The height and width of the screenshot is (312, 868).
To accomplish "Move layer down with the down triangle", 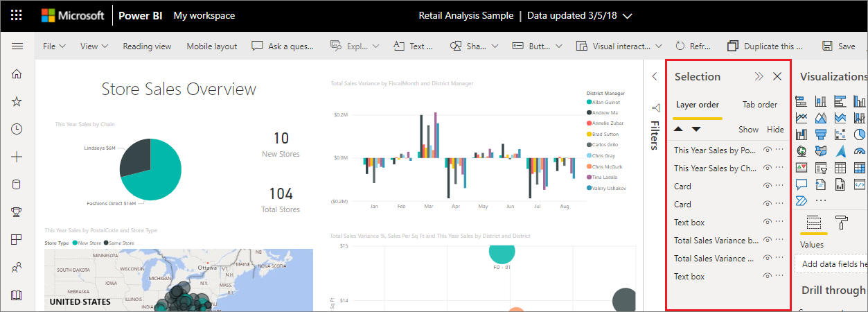I will (696, 129).
